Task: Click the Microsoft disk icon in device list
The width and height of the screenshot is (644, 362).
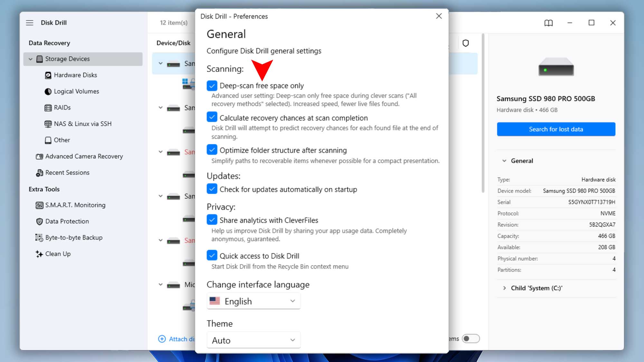Action: [173, 285]
